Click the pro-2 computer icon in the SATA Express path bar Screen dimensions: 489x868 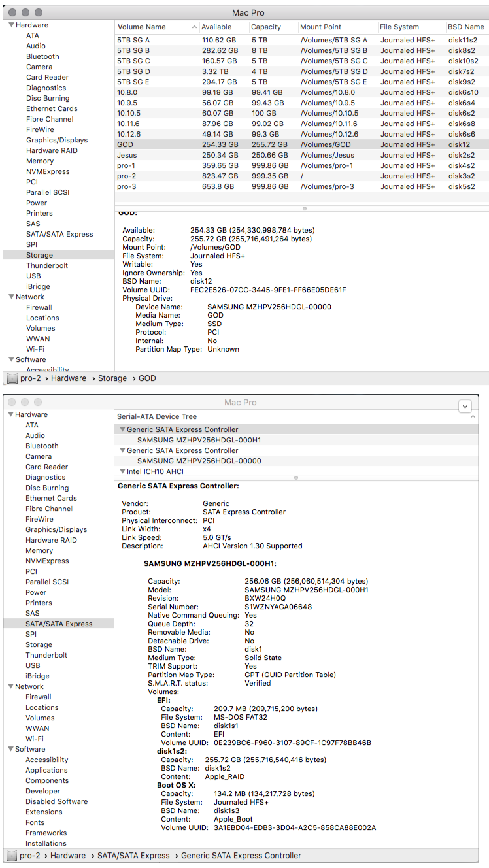coord(11,856)
